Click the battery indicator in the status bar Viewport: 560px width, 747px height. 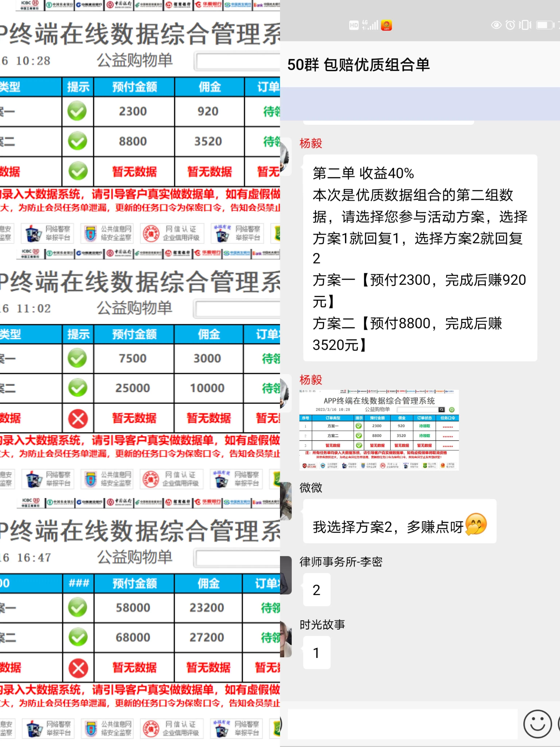click(545, 25)
